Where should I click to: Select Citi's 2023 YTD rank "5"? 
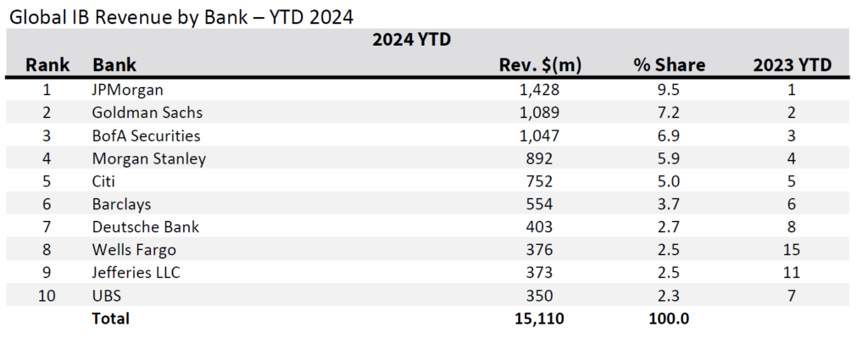click(x=792, y=181)
